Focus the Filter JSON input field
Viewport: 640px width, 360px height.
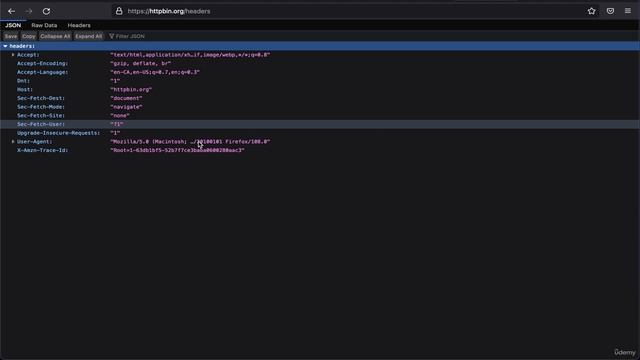(130, 36)
